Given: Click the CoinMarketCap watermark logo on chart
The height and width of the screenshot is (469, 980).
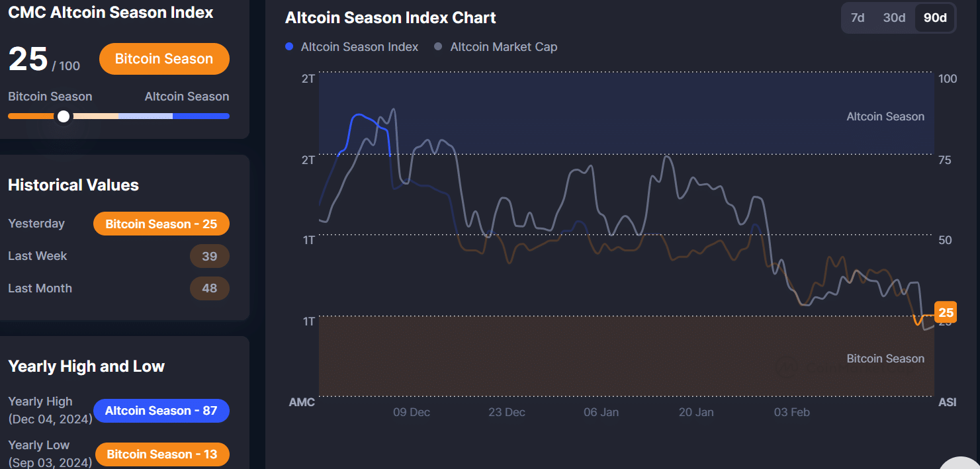Looking at the screenshot, I should coord(787,367).
